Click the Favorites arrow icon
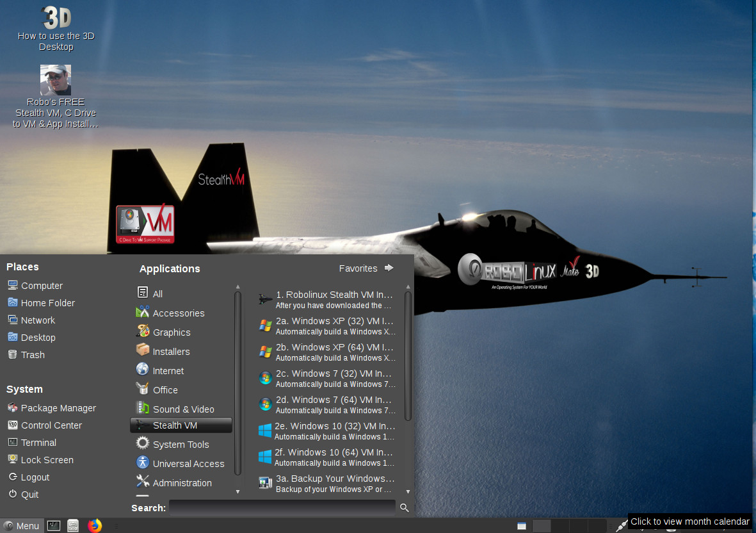 click(389, 268)
